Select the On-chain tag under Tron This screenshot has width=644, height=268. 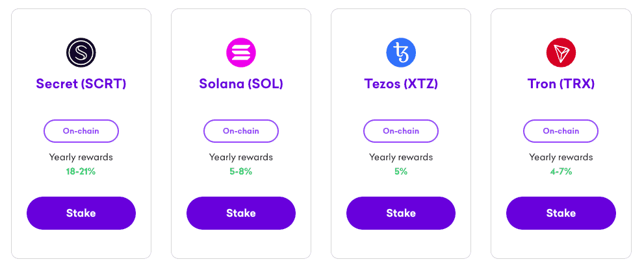pyautogui.click(x=561, y=130)
